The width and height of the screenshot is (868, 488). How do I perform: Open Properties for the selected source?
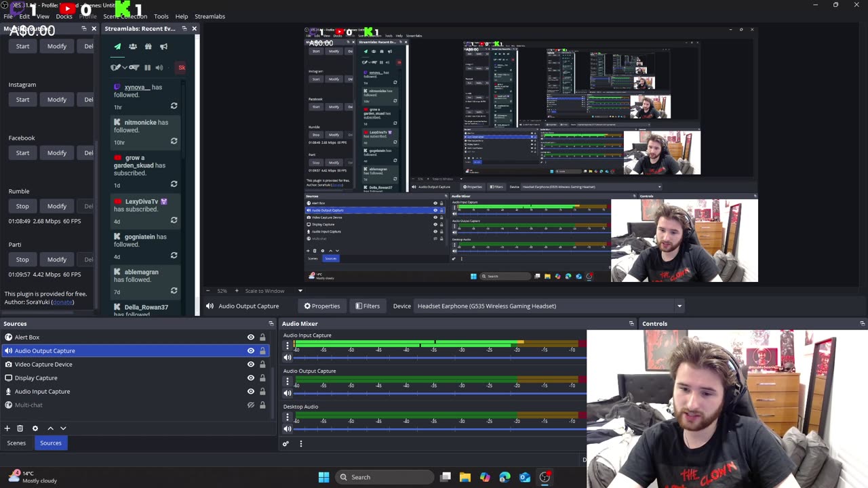tap(322, 306)
